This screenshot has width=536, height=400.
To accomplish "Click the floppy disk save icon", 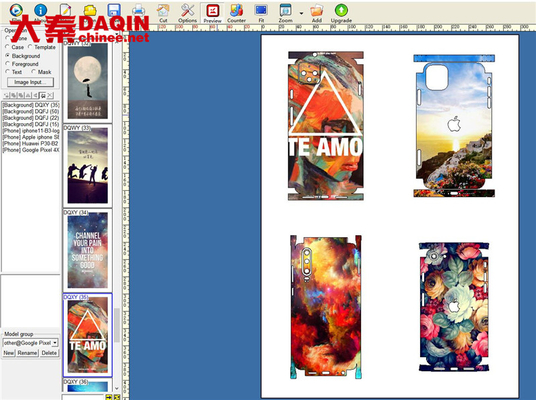I will pyautogui.click(x=114, y=10).
